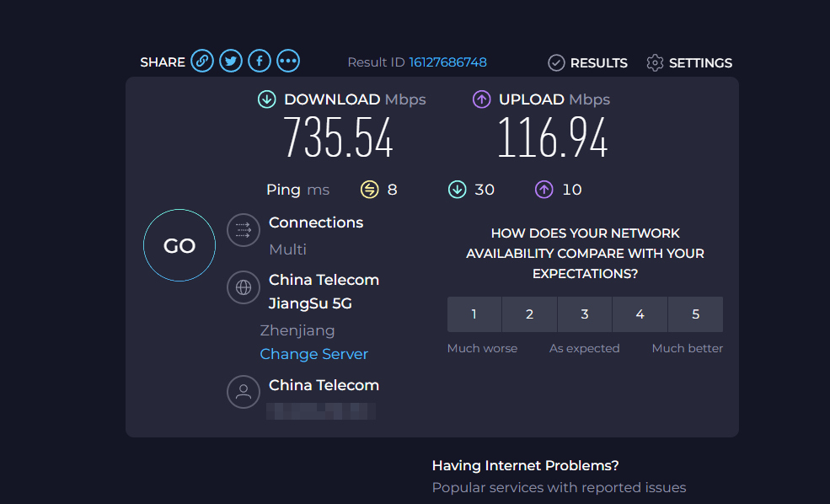The width and height of the screenshot is (830, 504).
Task: Share result on Twitter
Action: coord(231,62)
